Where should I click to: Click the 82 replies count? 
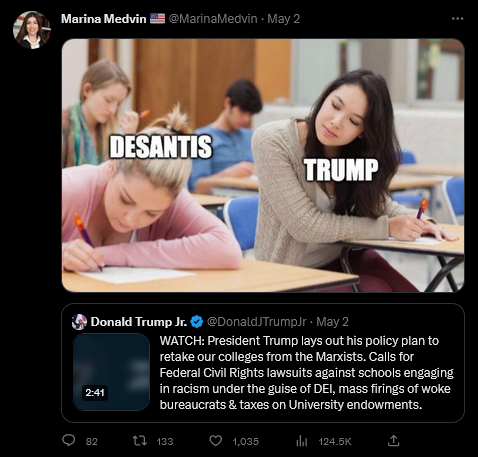(x=92, y=441)
